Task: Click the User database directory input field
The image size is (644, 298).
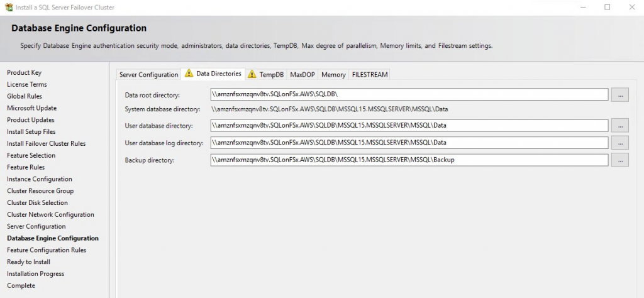Action: point(409,125)
